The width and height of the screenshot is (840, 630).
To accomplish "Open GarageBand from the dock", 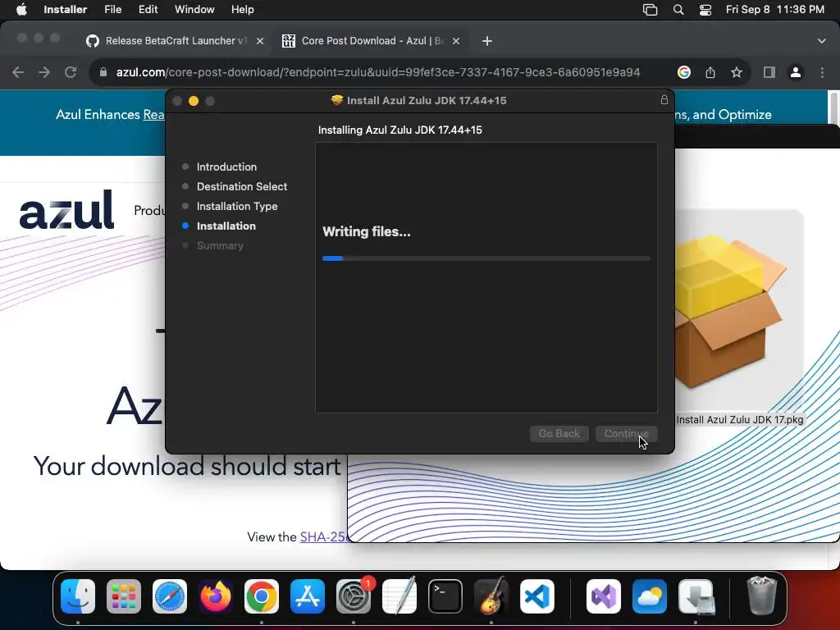I will click(x=491, y=596).
